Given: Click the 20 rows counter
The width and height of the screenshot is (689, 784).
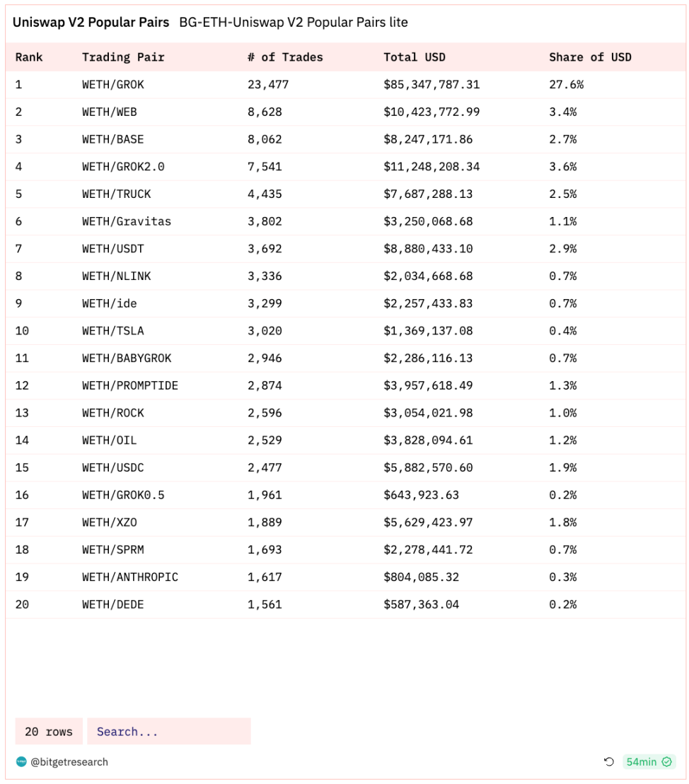Looking at the screenshot, I should pos(49,732).
